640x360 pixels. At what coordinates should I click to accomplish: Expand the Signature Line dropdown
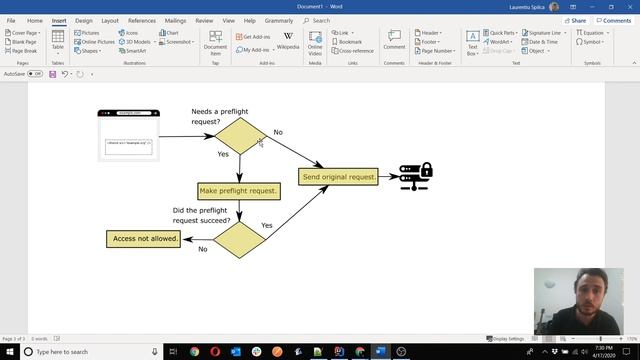click(565, 33)
